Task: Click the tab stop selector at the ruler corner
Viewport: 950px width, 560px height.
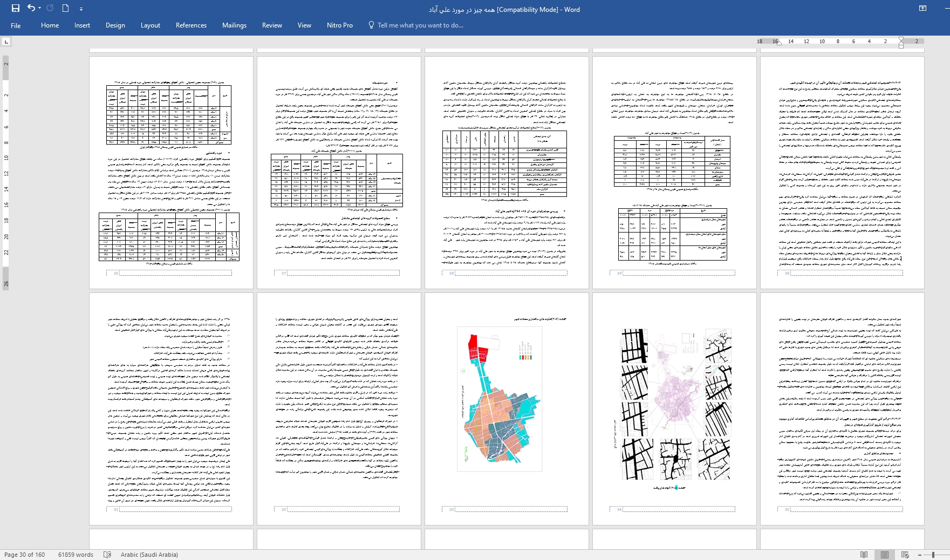Action: point(6,42)
